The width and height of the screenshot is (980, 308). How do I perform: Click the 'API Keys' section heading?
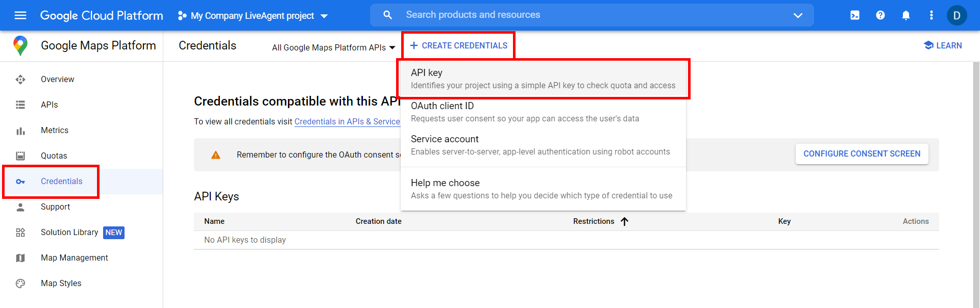point(216,196)
